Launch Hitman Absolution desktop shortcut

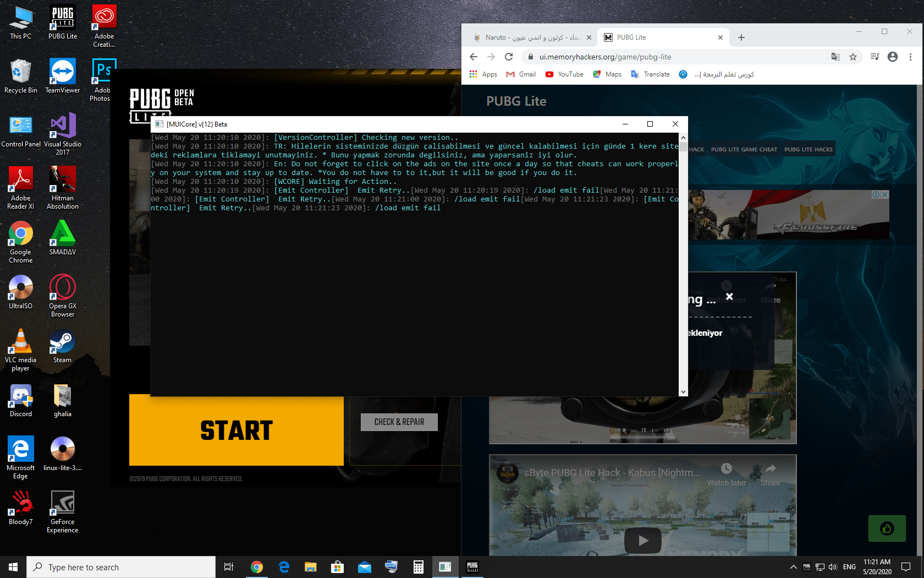pyautogui.click(x=62, y=188)
